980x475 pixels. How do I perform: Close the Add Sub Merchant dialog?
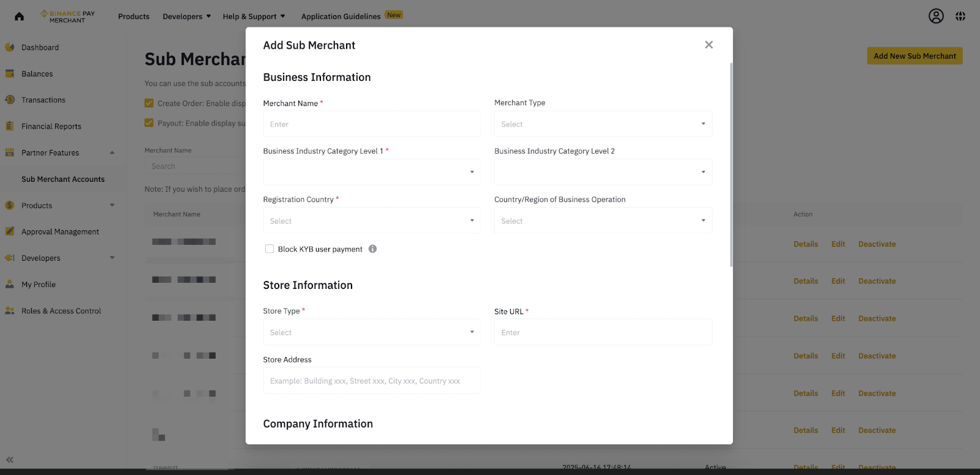[x=709, y=45]
